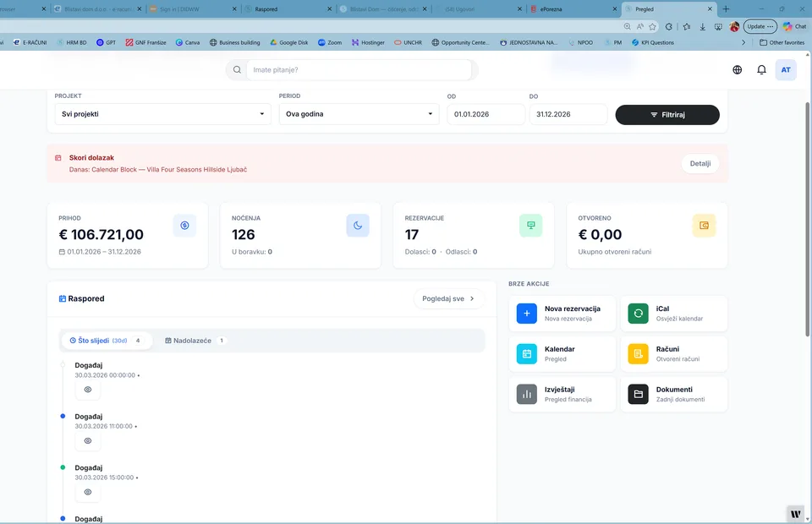
Task: Open the Period dropdown Ova godina
Action: 359,114
